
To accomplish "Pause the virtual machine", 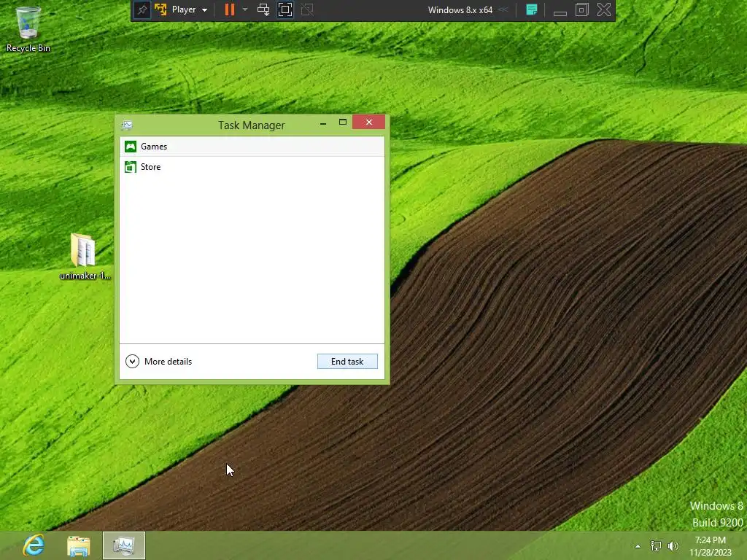I will 230,9.
